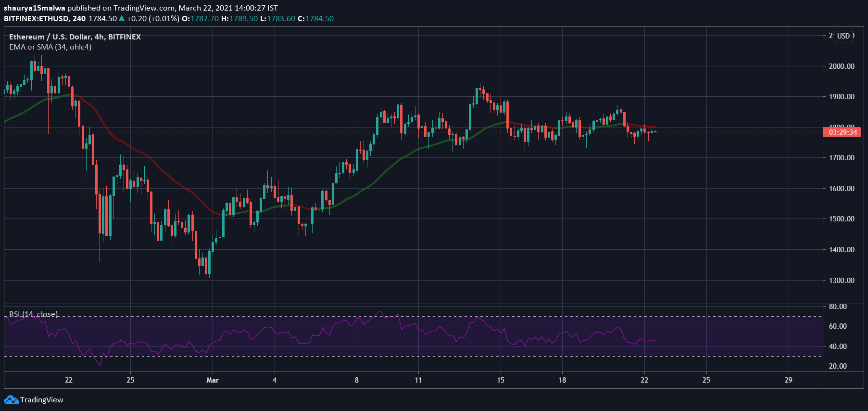Click the author name shaurya15malwa

point(34,8)
